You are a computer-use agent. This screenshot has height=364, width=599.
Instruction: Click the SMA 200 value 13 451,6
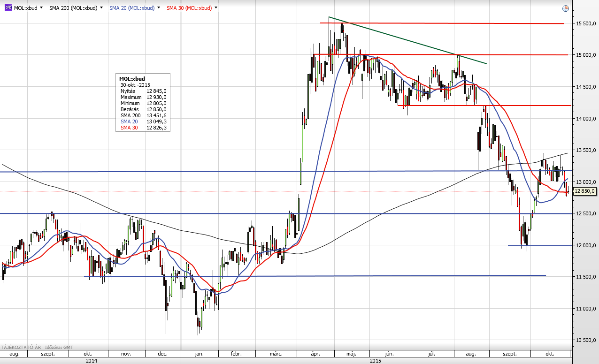click(x=157, y=115)
